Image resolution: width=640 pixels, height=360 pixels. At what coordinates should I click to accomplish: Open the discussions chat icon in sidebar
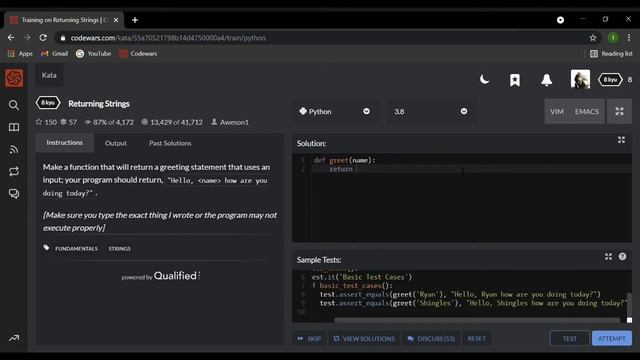point(14,193)
